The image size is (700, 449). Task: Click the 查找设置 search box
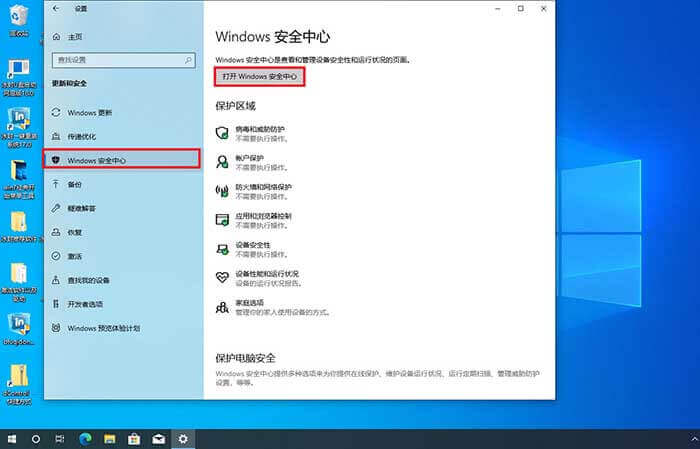point(120,61)
